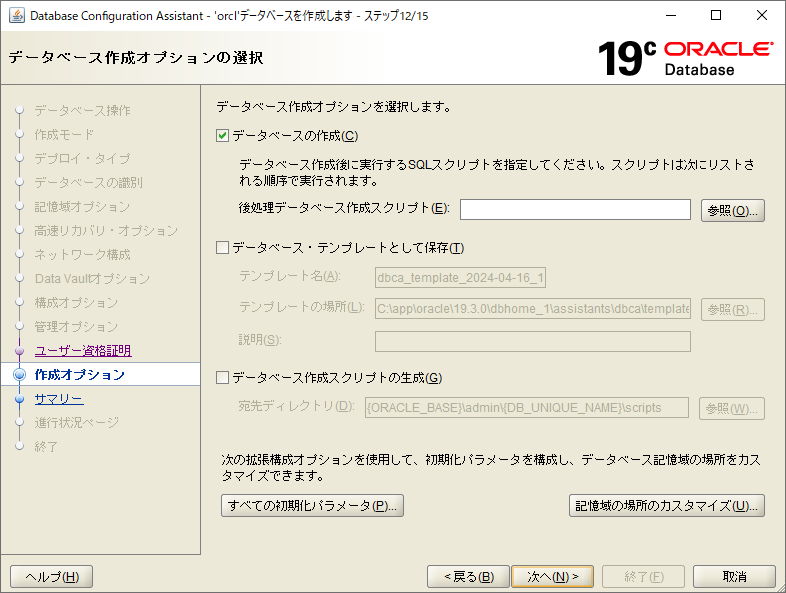Click the デプロイ・タイプ step label
Viewport: 786px width, 593px height.
point(83,158)
